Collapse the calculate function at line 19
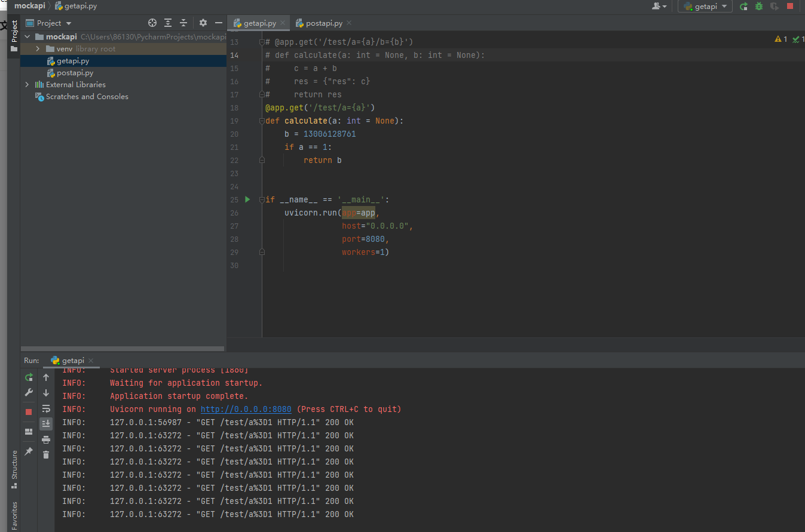 coord(262,121)
